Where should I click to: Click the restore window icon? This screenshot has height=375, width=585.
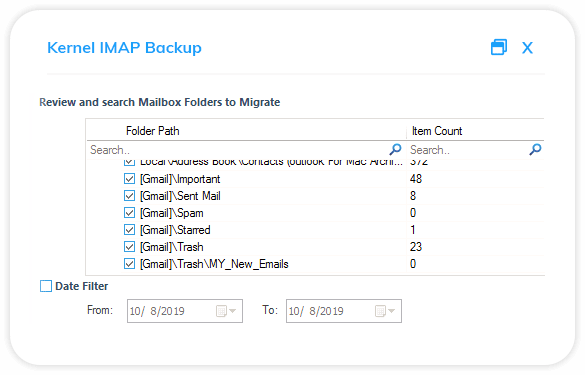[499, 47]
